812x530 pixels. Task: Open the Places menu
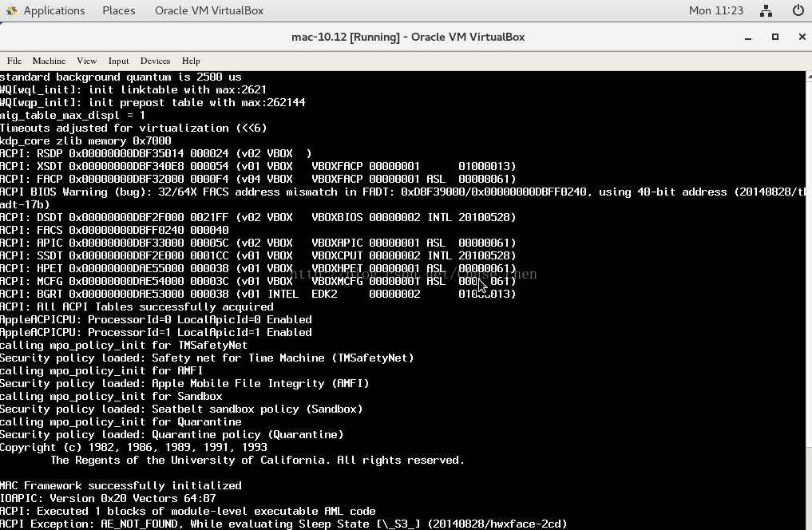[119, 10]
